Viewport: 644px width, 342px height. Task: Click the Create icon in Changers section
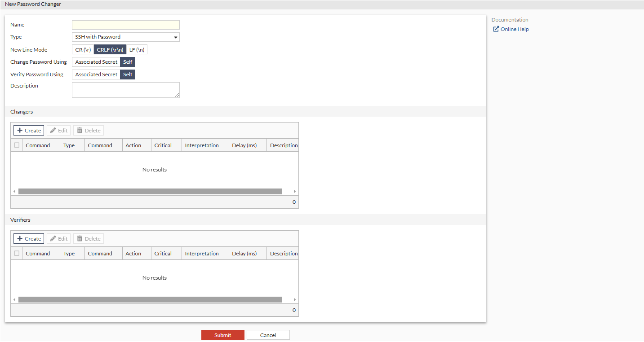tap(21, 130)
